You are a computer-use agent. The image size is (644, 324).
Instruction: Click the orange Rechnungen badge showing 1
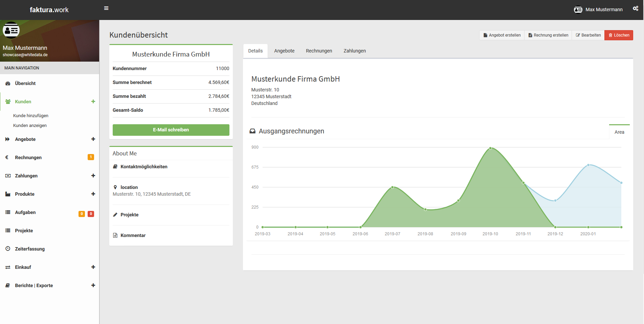pyautogui.click(x=91, y=157)
